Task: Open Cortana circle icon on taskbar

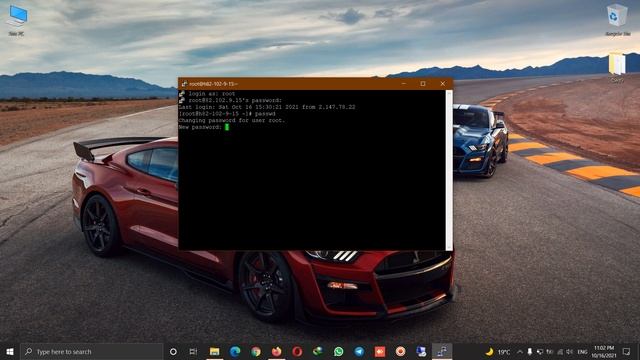Action: point(173,351)
